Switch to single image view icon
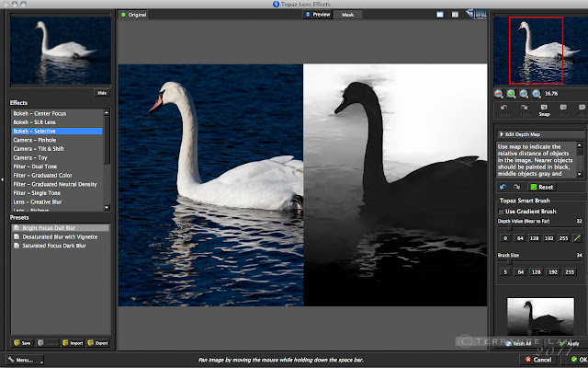The height and width of the screenshot is (368, 588). click(x=440, y=15)
